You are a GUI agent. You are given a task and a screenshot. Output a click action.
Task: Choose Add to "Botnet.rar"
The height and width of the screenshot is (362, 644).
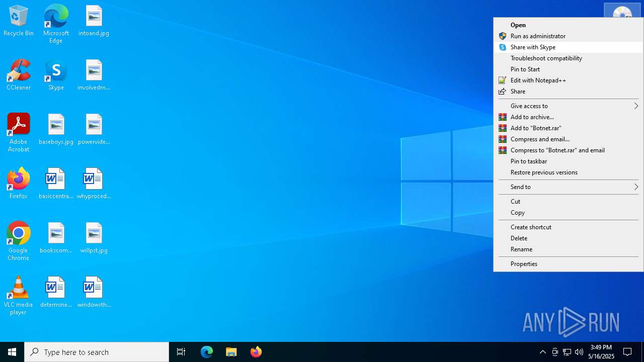(569, 128)
